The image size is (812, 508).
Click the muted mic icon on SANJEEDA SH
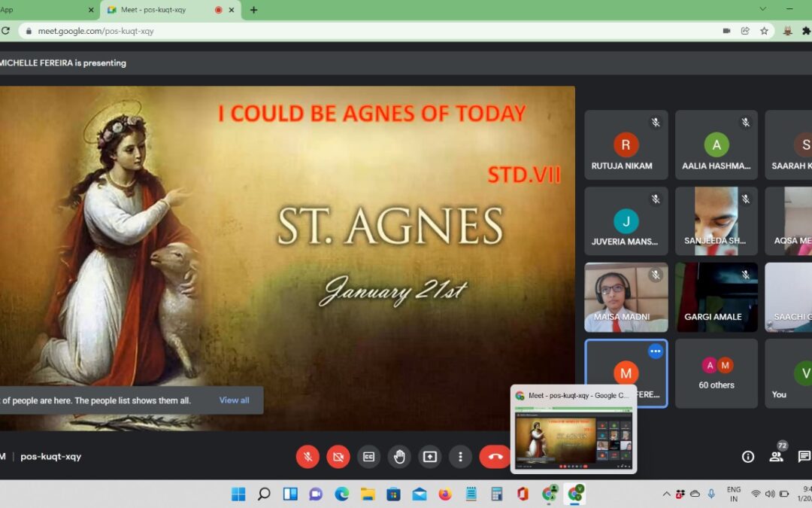[745, 199]
